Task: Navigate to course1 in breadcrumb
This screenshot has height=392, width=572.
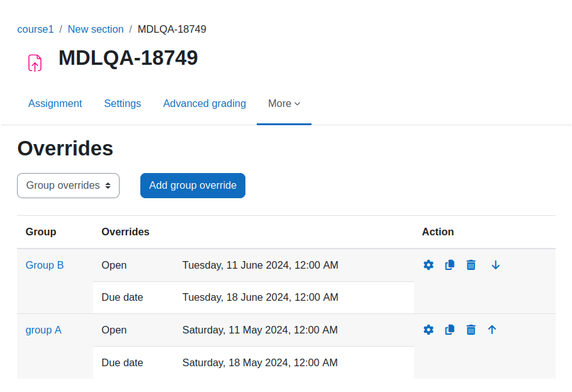Action: [x=35, y=29]
